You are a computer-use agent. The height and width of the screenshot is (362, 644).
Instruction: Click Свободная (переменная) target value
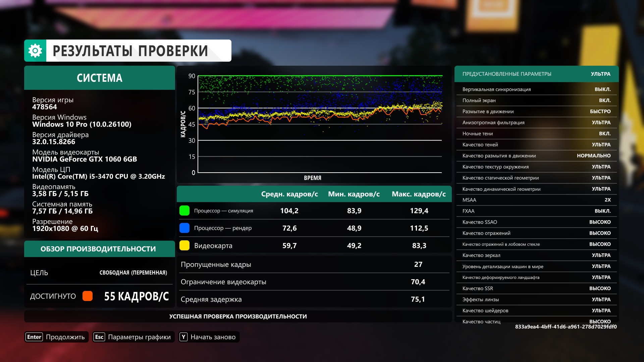133,273
